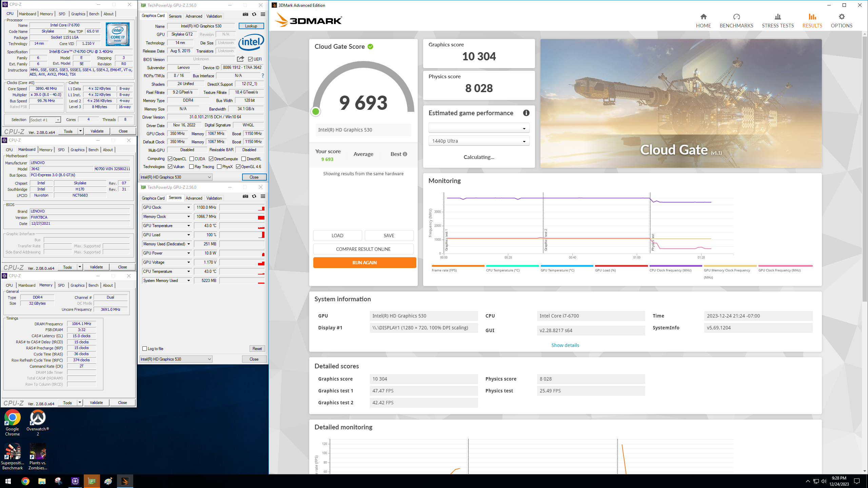Switch to Graphics tab in middle CPU-Z window
Viewport: 868px width, 488px height.
coord(77,149)
